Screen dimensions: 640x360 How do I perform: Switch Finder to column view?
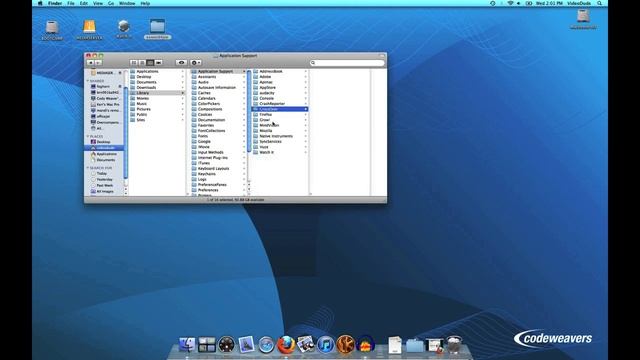[150, 62]
